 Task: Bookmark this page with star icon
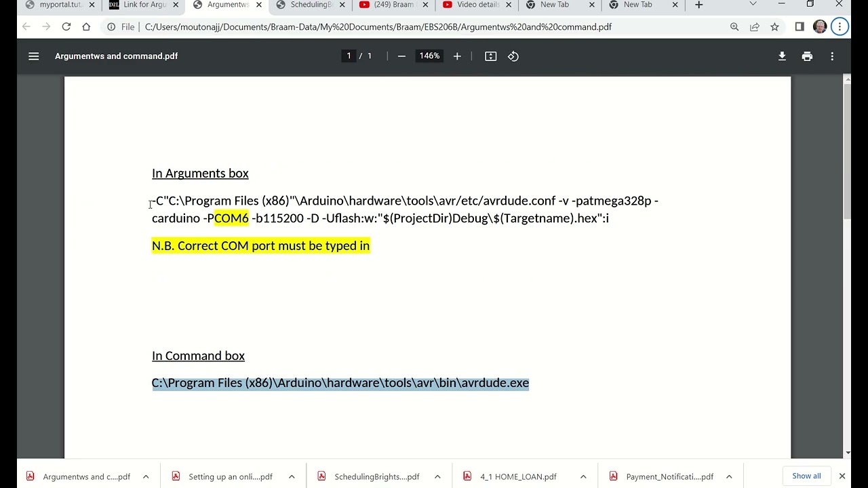774,27
